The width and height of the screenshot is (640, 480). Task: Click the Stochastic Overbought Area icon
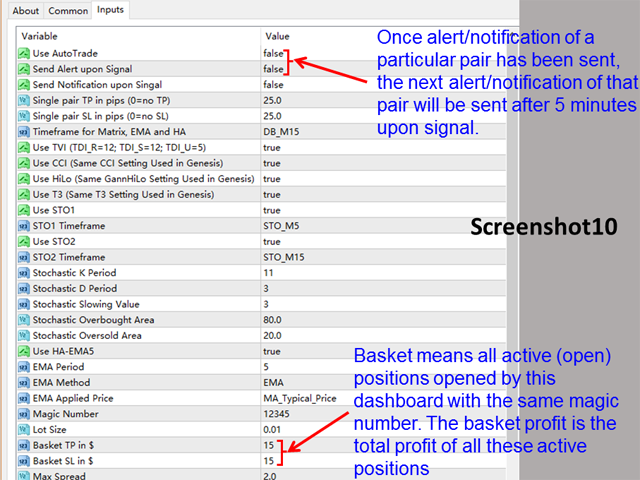tap(24, 320)
